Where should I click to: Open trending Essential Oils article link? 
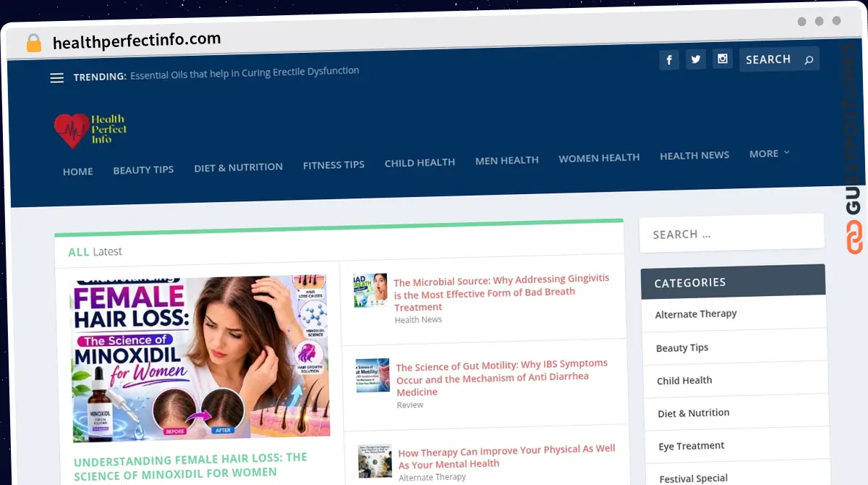point(244,72)
